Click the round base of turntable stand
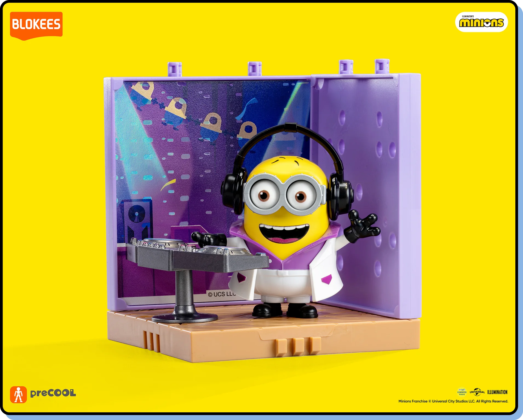 [x=185, y=318]
